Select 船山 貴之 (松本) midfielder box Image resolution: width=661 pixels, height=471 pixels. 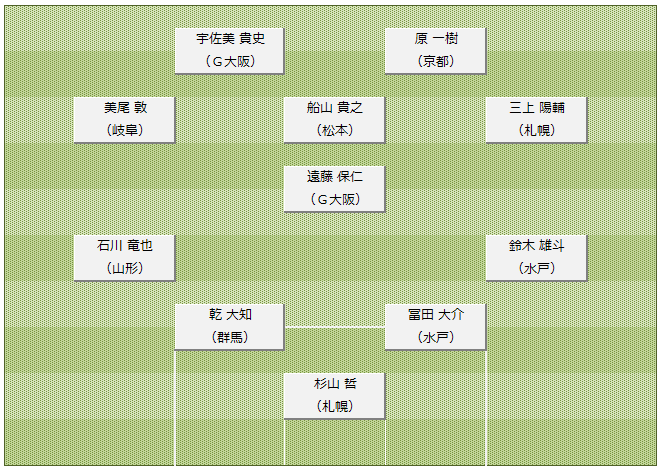point(334,120)
